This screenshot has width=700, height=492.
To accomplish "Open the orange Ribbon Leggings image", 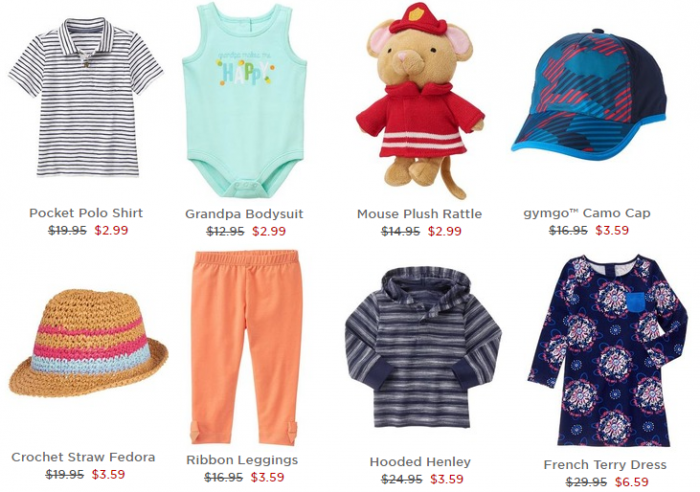I will point(245,347).
